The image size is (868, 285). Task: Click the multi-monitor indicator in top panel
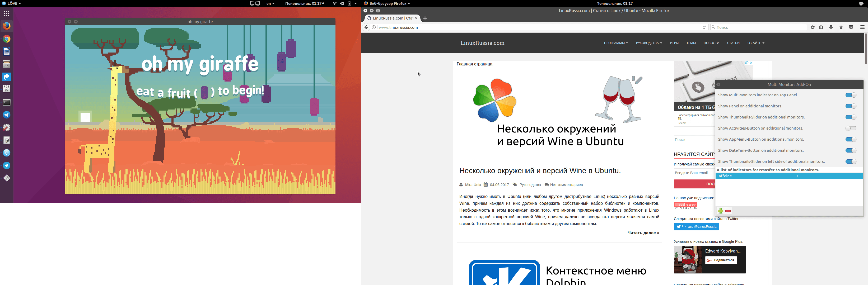255,3
